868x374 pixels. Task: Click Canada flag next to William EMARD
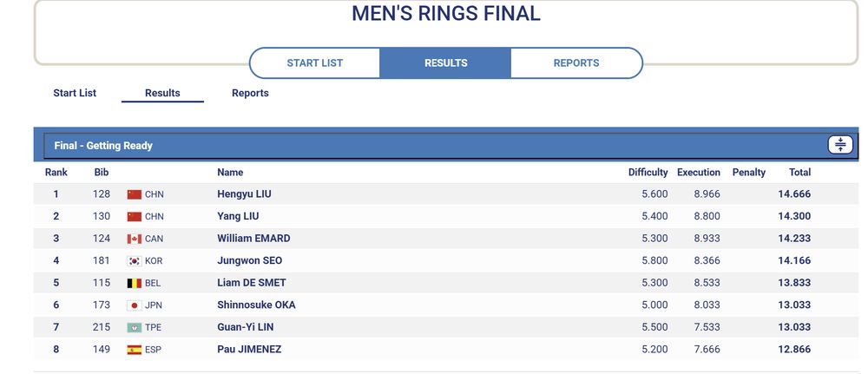[x=135, y=239]
